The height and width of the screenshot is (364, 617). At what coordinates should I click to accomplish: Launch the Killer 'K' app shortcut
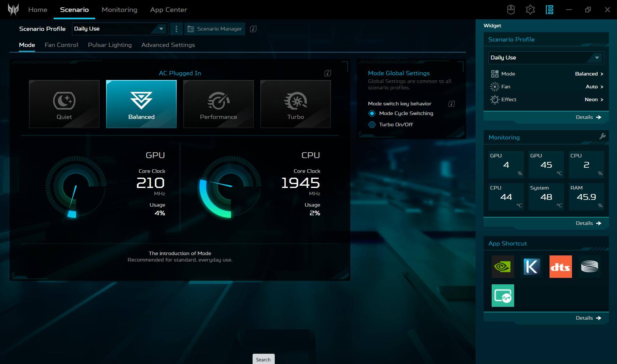532,266
